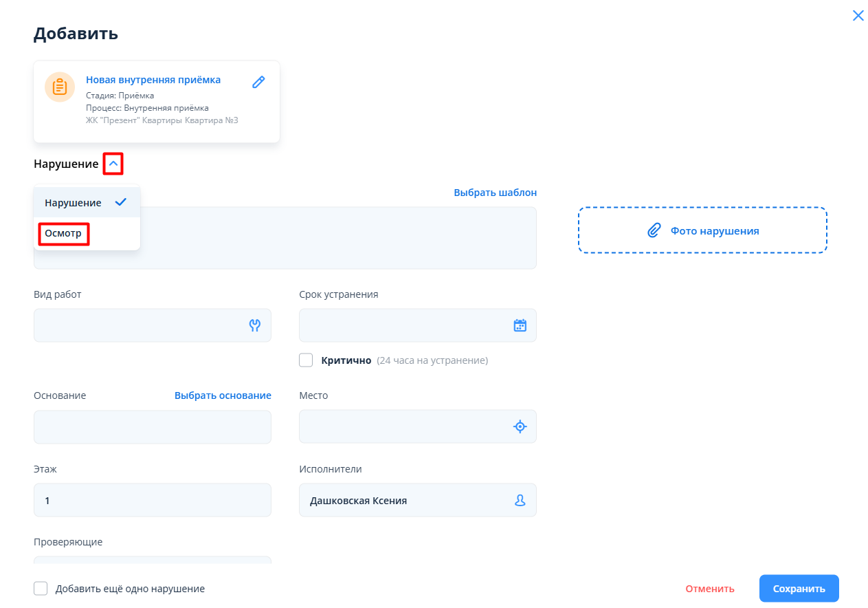The width and height of the screenshot is (868, 608).
Task: Select Осмотр from the dropdown list
Action: tap(63, 234)
